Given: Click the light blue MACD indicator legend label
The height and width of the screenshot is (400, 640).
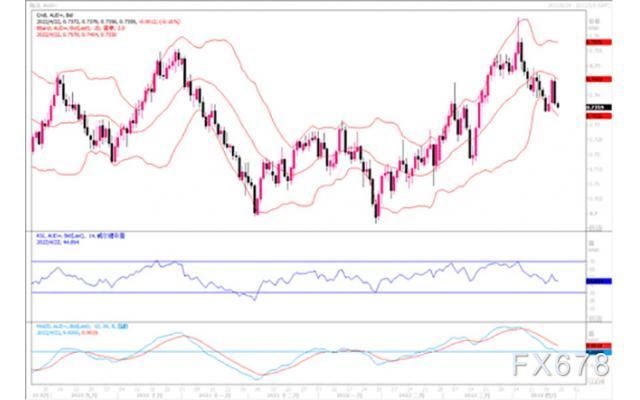Looking at the screenshot, I should click(82, 327).
